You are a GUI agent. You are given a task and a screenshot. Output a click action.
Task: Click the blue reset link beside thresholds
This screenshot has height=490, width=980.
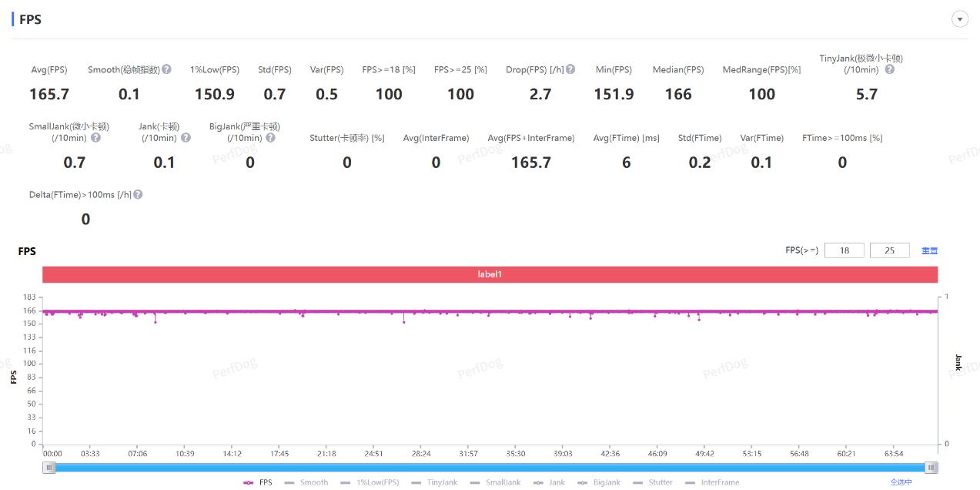pos(929,250)
